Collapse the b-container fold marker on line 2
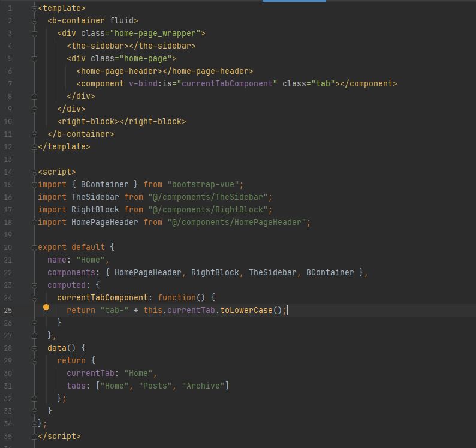476x448 pixels. pos(34,21)
